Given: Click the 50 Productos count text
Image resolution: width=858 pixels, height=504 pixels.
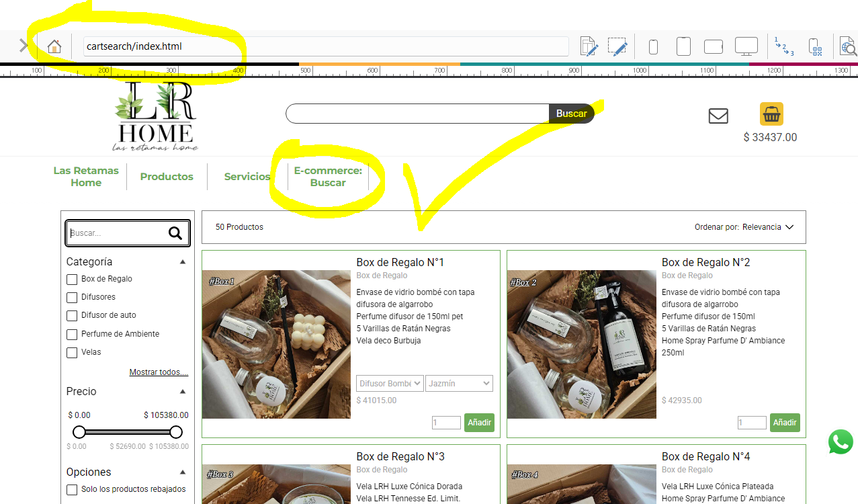Looking at the screenshot, I should click(x=239, y=227).
